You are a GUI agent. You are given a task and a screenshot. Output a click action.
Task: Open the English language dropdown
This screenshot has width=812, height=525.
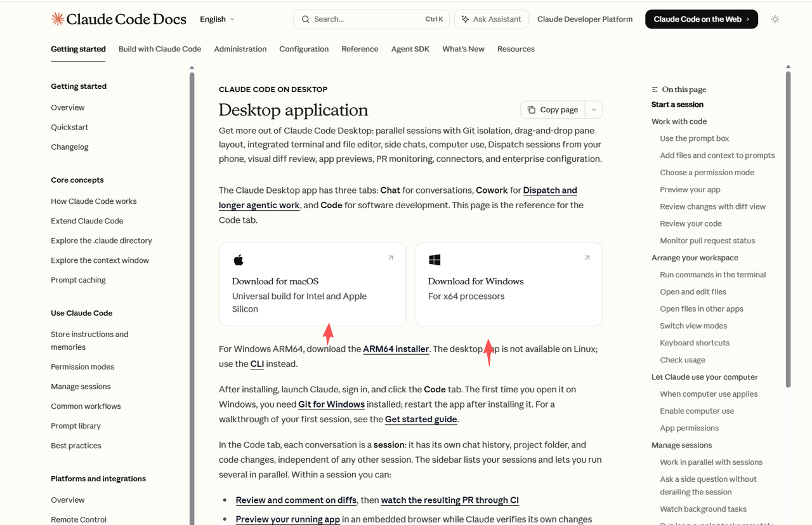[x=217, y=19]
